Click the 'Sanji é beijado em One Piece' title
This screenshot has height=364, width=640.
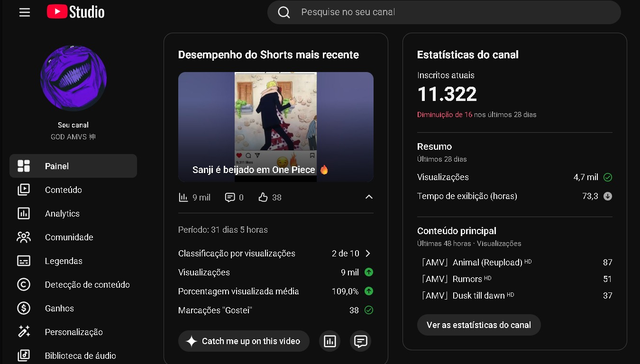click(x=261, y=170)
